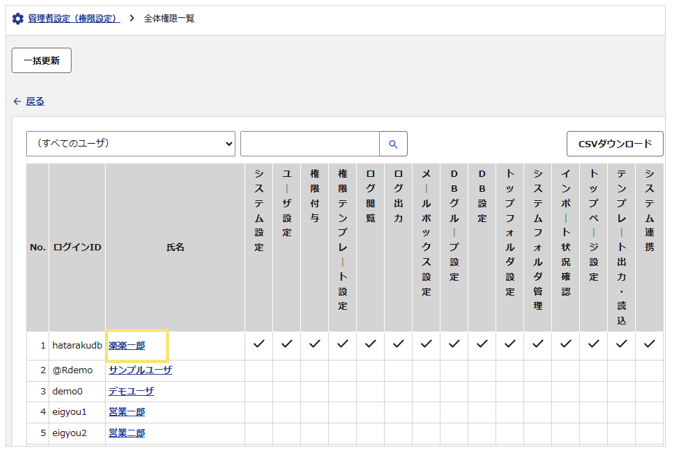The image size is (677, 457).
Task: Click the テンプレート出力・読込 checkmark for hatarakudb
Action: click(x=622, y=344)
